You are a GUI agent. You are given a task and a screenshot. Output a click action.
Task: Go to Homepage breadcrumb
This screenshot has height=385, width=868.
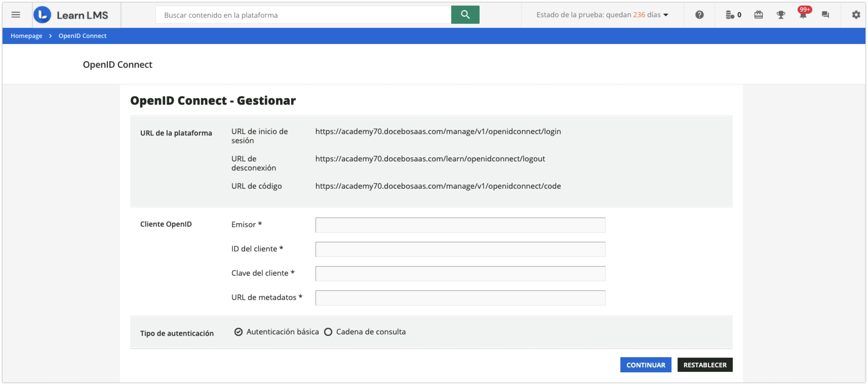coord(26,36)
